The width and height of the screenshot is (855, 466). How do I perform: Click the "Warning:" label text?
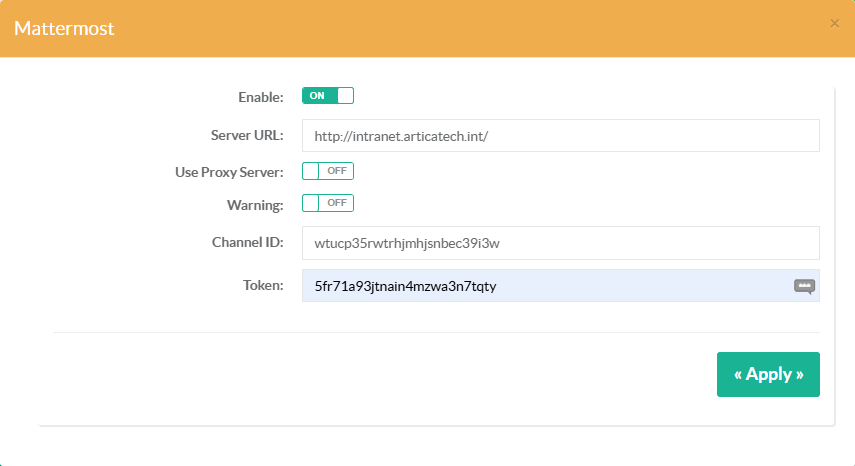click(255, 204)
